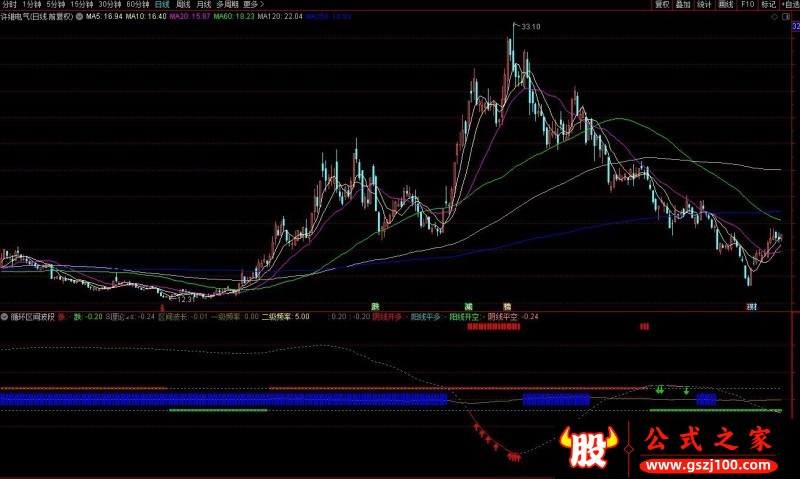Expand the 更多 periods dropdown
This screenshot has width=800, height=479.
tap(254, 5)
